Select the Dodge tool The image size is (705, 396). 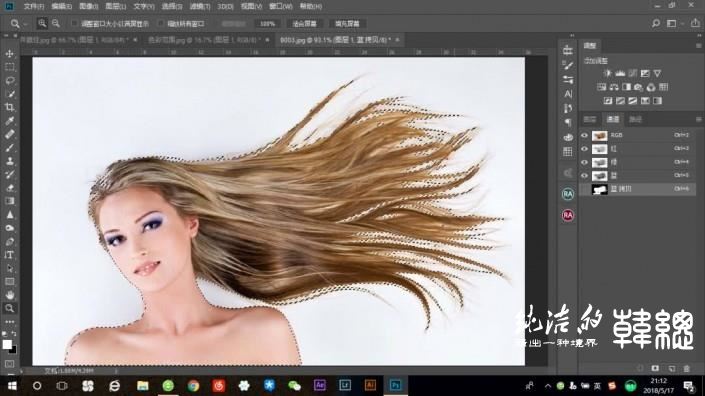click(9, 228)
